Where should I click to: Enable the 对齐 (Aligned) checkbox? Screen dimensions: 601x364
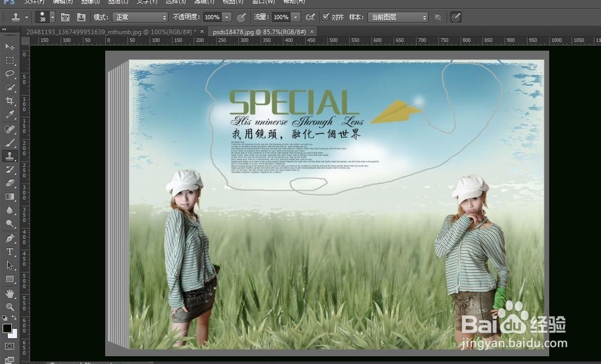[326, 17]
